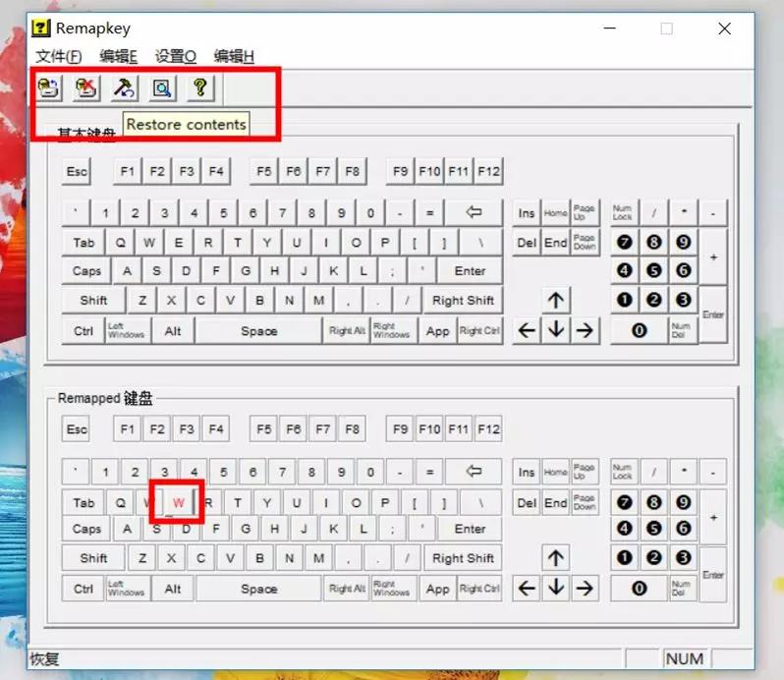Click the first toolbar icon with blue arrow
Image resolution: width=784 pixels, height=680 pixels.
[48, 87]
